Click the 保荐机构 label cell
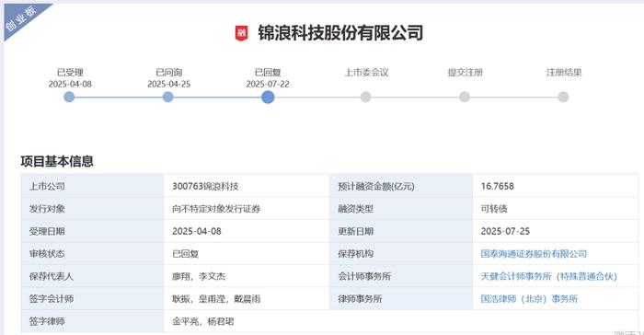The image size is (644, 335). [x=401, y=254]
